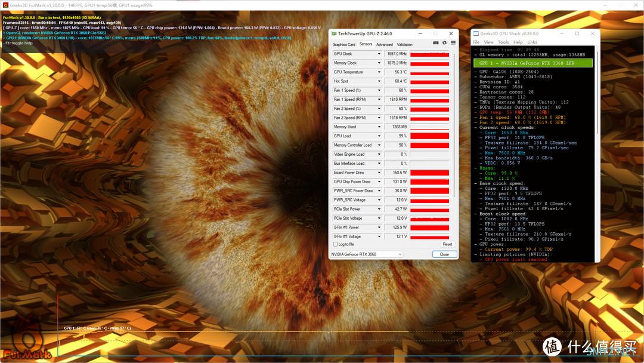Click the FurMark title bar app icon

coord(5,5)
